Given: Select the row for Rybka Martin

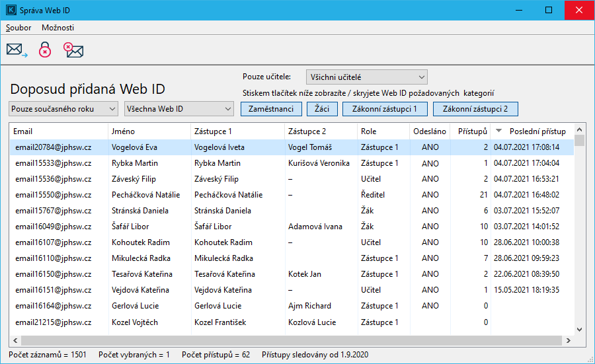Looking at the screenshot, I should [x=140, y=163].
